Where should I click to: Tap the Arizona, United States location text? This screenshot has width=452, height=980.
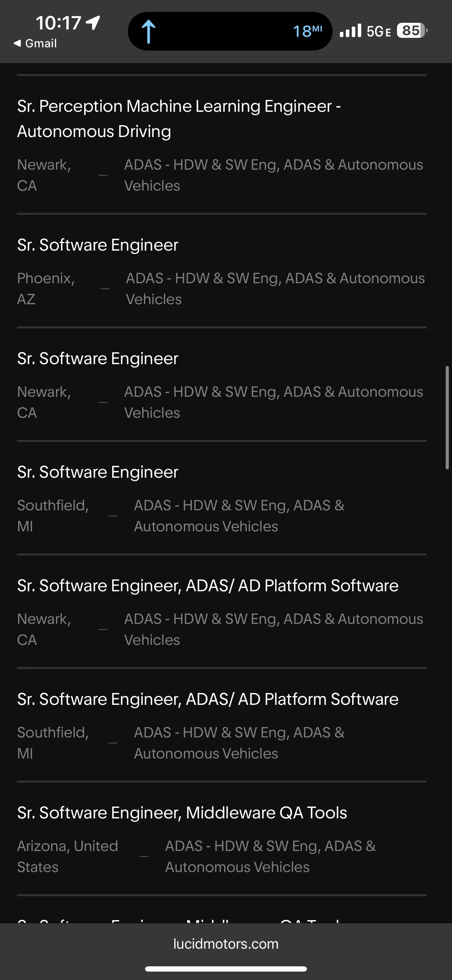coord(67,856)
